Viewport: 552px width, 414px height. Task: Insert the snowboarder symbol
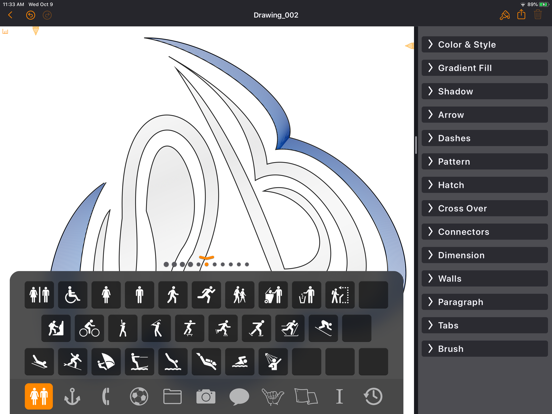tap(73, 362)
